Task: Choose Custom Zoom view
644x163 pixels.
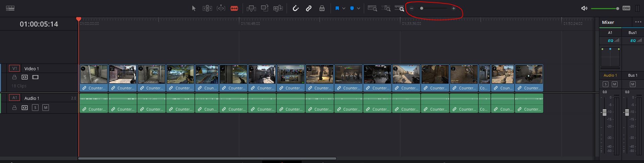Action: [399, 8]
